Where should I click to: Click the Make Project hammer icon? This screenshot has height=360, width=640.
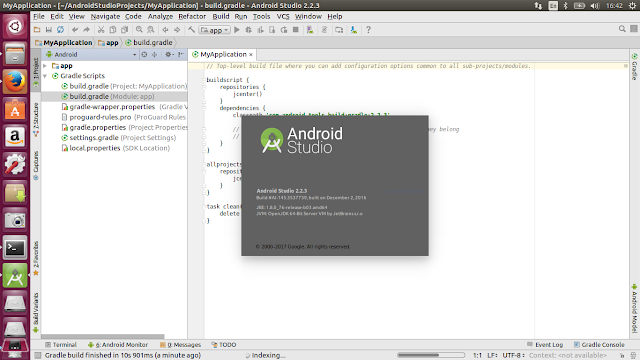pos(191,30)
